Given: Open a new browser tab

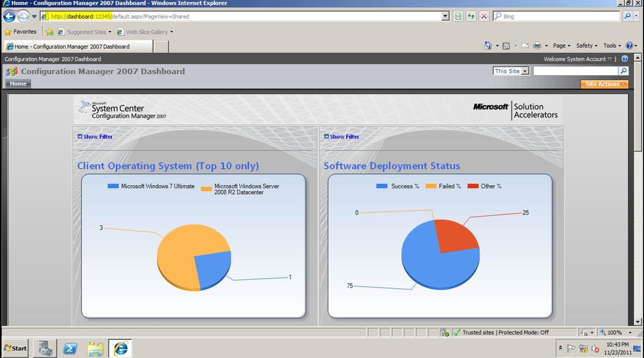Looking at the screenshot, I should pos(161,47).
